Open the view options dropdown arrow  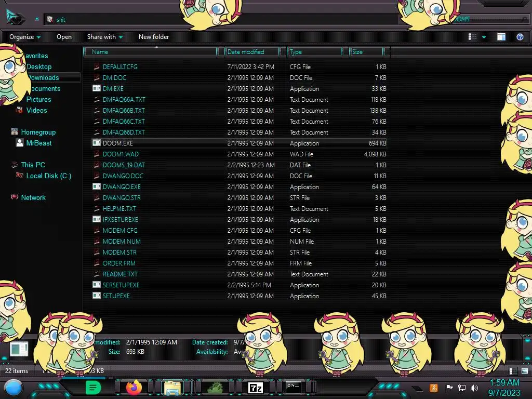[x=484, y=37]
